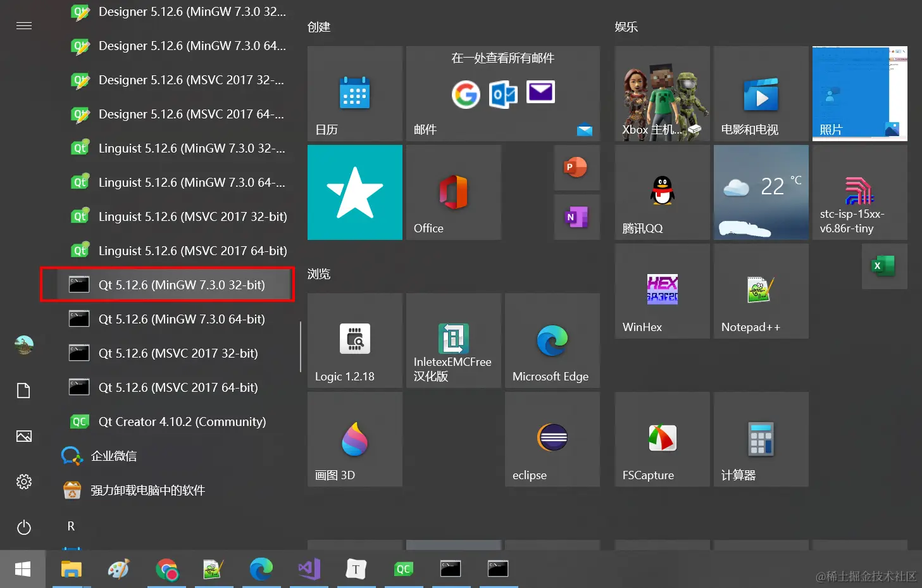Open File Explorer from taskbar
The width and height of the screenshot is (922, 588).
(x=71, y=569)
